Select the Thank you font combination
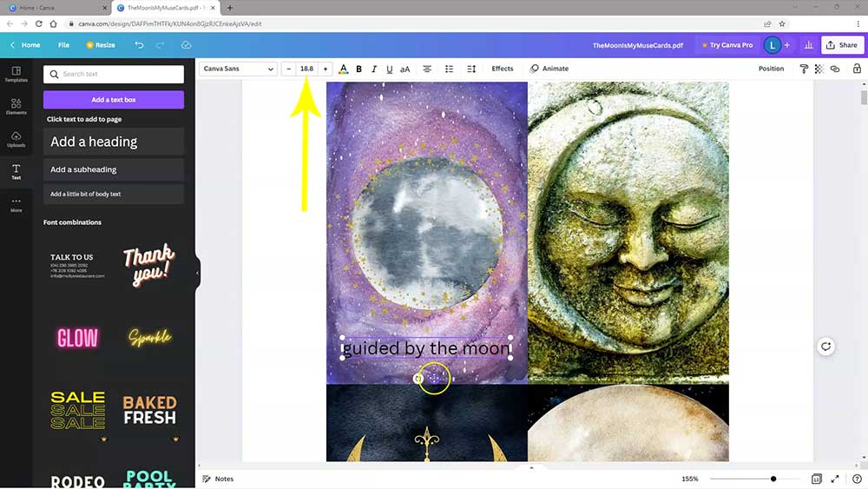The height and width of the screenshot is (489, 868). pyautogui.click(x=149, y=265)
